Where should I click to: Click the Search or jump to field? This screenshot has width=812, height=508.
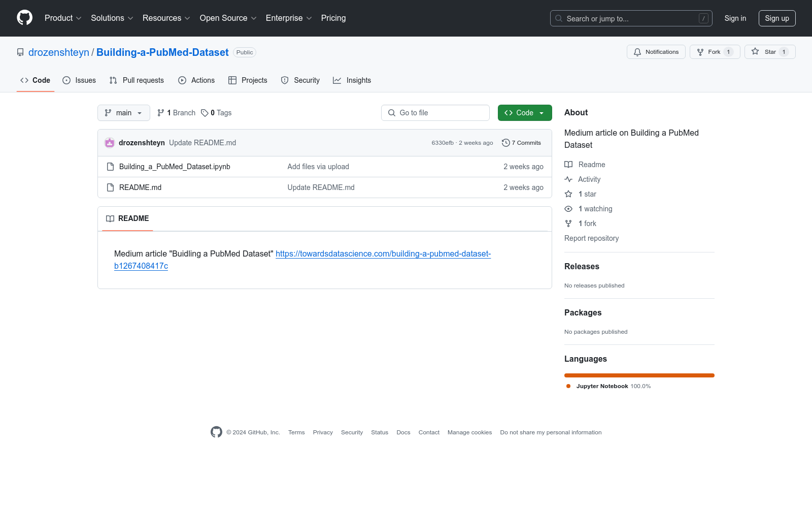631,18
